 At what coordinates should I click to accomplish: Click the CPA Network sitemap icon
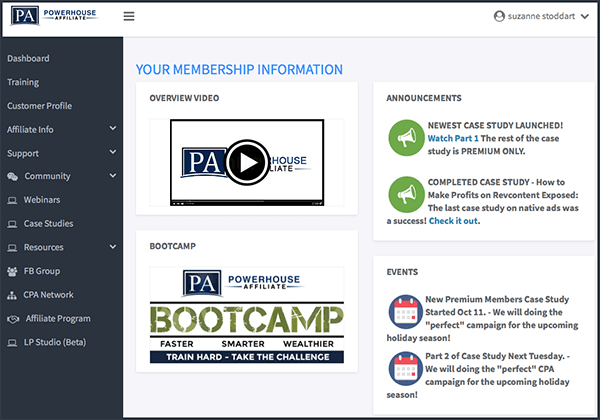pos(12,295)
